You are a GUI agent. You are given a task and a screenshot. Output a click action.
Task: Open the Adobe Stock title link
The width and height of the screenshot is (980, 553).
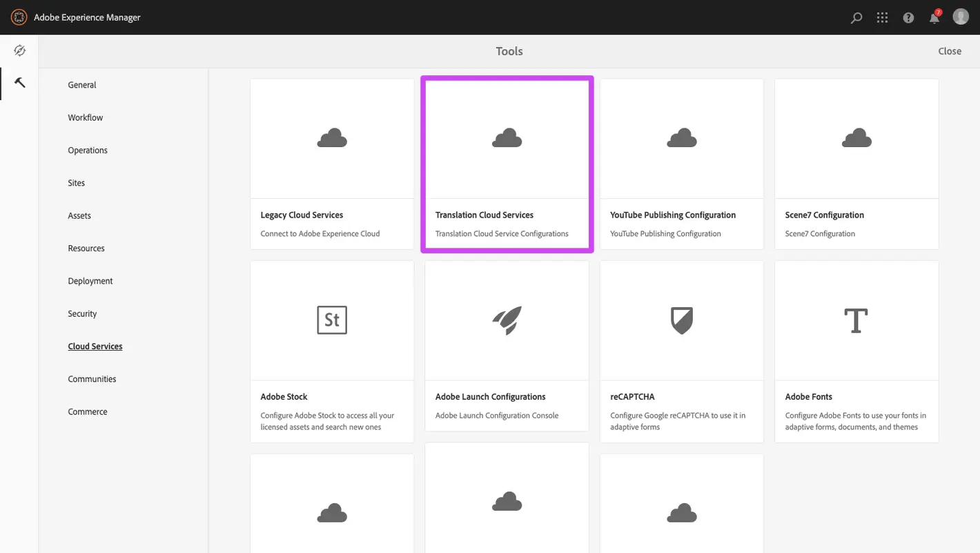point(284,397)
